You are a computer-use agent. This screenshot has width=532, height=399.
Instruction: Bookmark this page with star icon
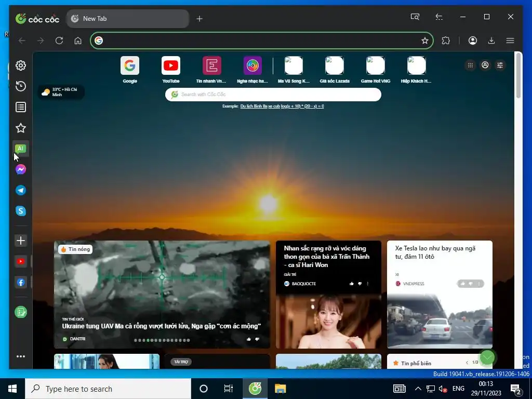(x=425, y=41)
